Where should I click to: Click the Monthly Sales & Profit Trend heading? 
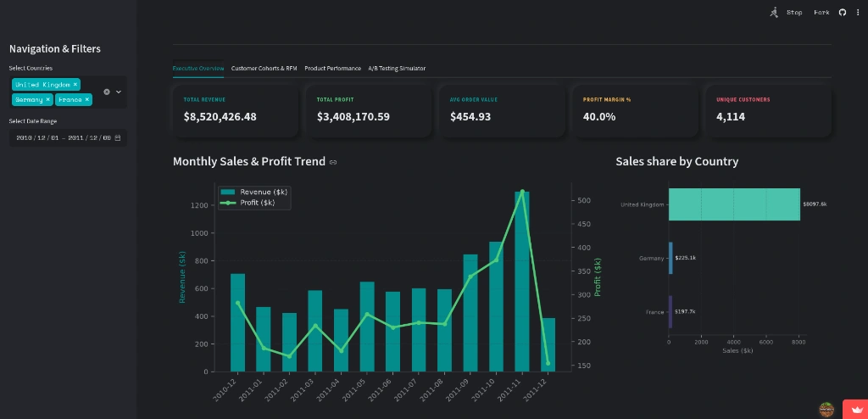click(x=249, y=161)
